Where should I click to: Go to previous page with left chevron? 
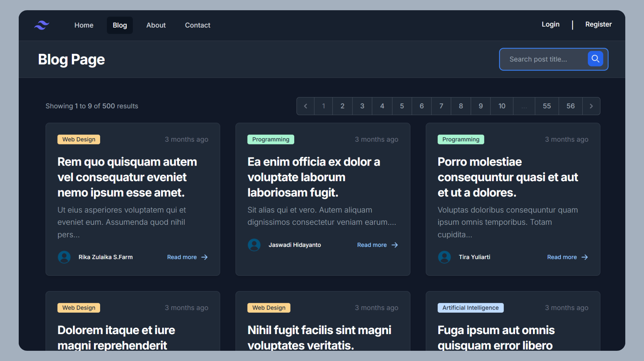(305, 106)
